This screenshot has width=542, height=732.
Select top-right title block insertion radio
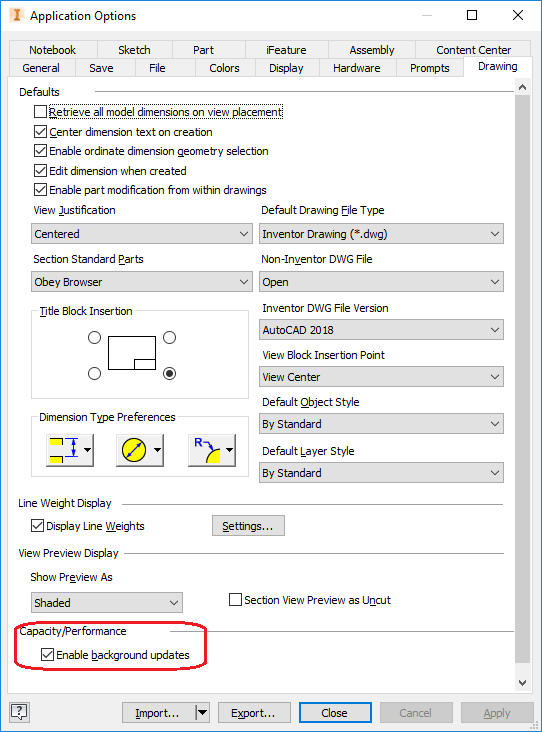coord(169,338)
